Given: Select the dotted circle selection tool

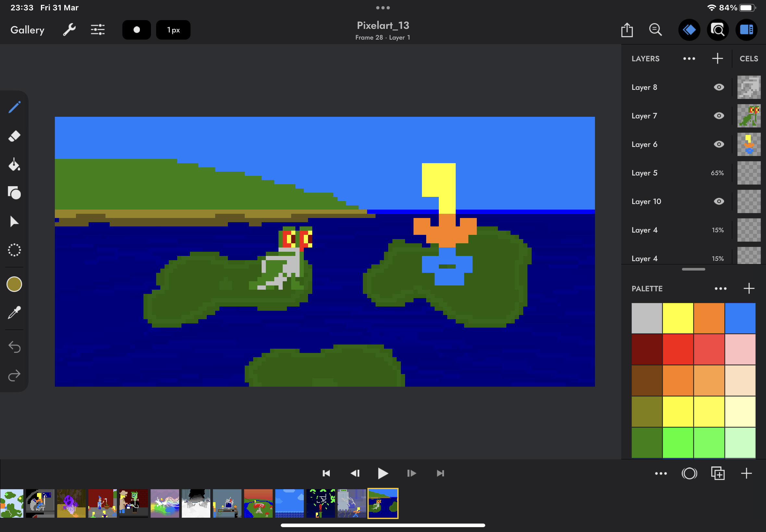Looking at the screenshot, I should tap(14, 250).
